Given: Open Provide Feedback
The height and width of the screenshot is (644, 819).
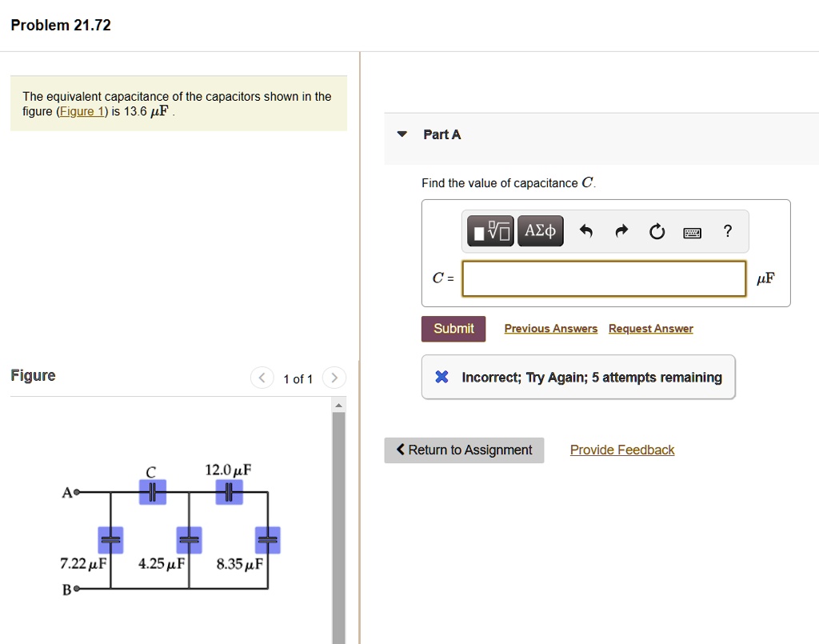Looking at the screenshot, I should pyautogui.click(x=621, y=450).
